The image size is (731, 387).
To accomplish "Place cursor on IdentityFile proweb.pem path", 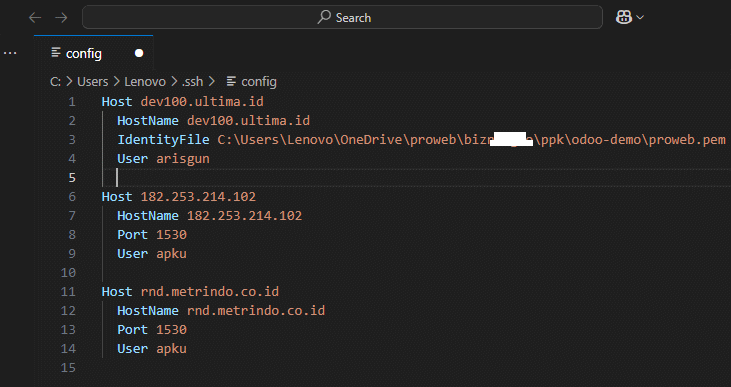I will [471, 139].
